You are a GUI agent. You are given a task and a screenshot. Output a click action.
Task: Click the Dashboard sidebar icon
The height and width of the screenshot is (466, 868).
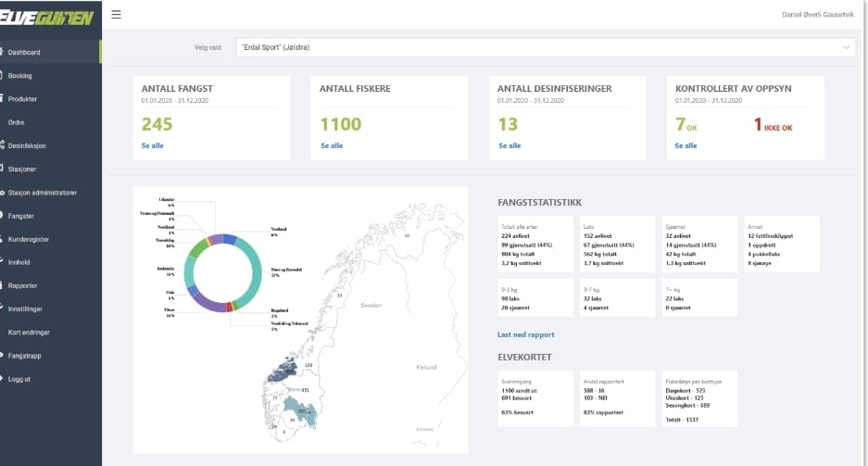coord(3,53)
